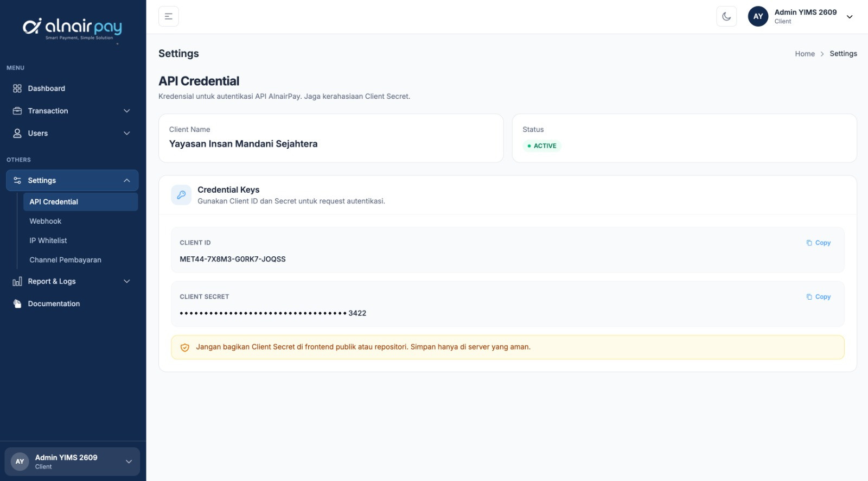Click the Settings sliders icon in the sidebar
This screenshot has height=481, width=868.
pyautogui.click(x=17, y=180)
